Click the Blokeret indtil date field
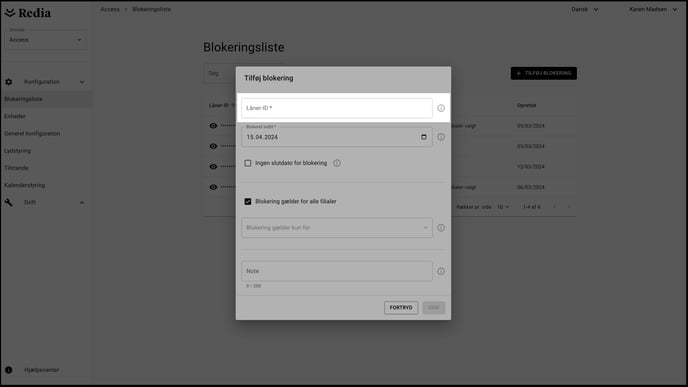688x387 pixels. [337, 137]
